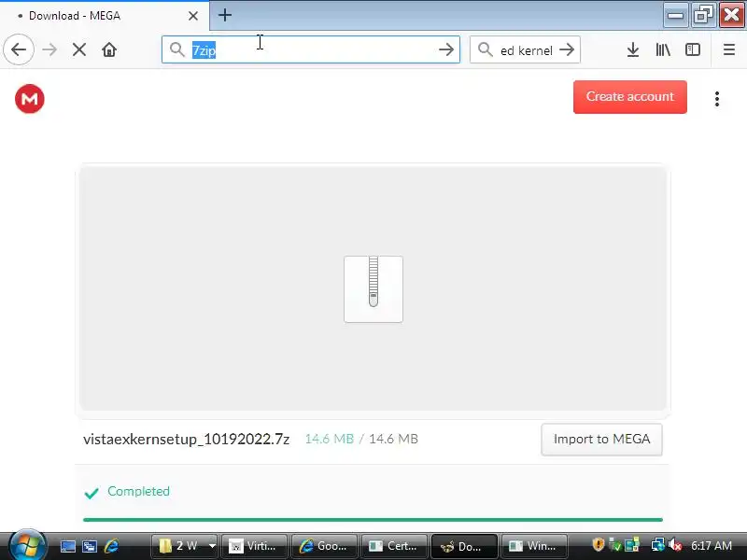Image resolution: width=747 pixels, height=560 pixels.
Task: Click the zip archive file icon preview
Action: point(373,289)
